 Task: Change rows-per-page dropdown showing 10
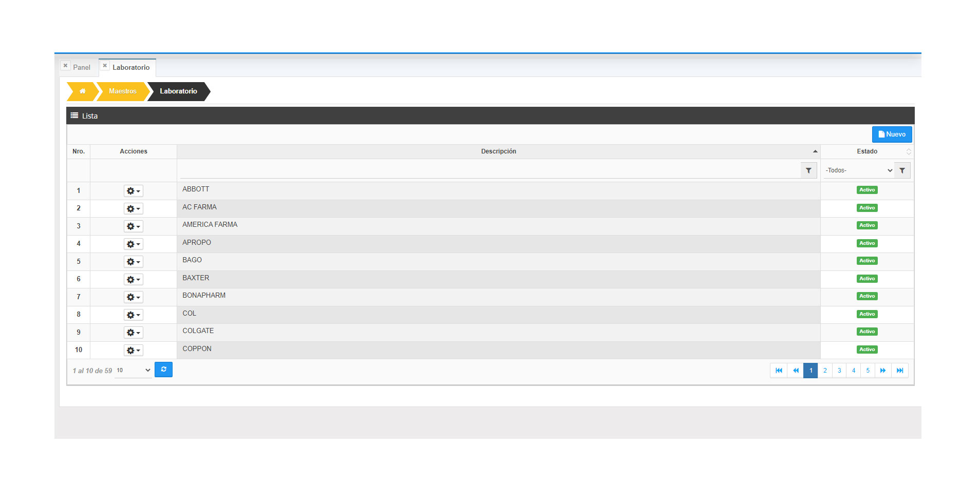133,371
